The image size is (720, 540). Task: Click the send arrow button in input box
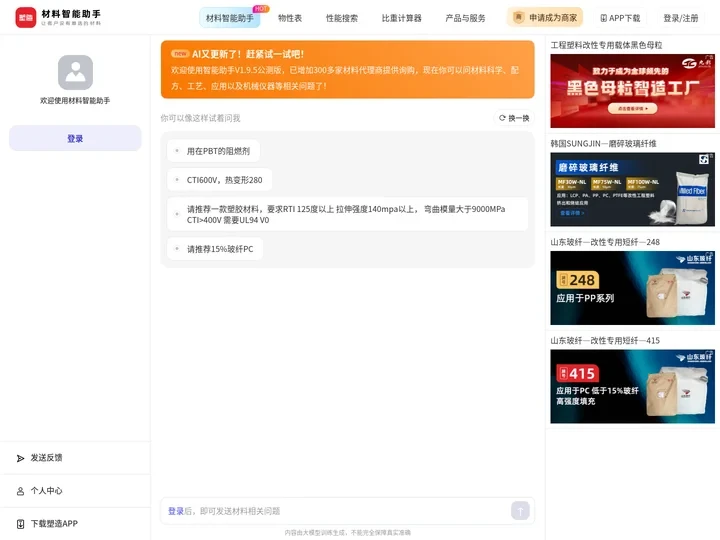[520, 511]
